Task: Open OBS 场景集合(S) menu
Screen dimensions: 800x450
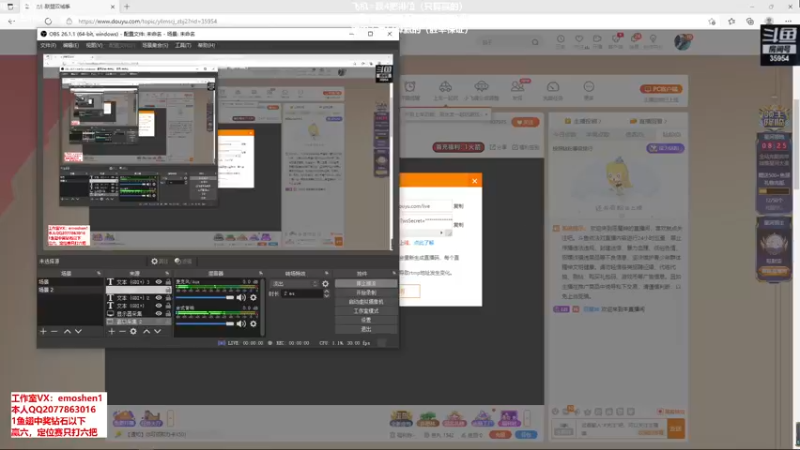Action: 155,45
